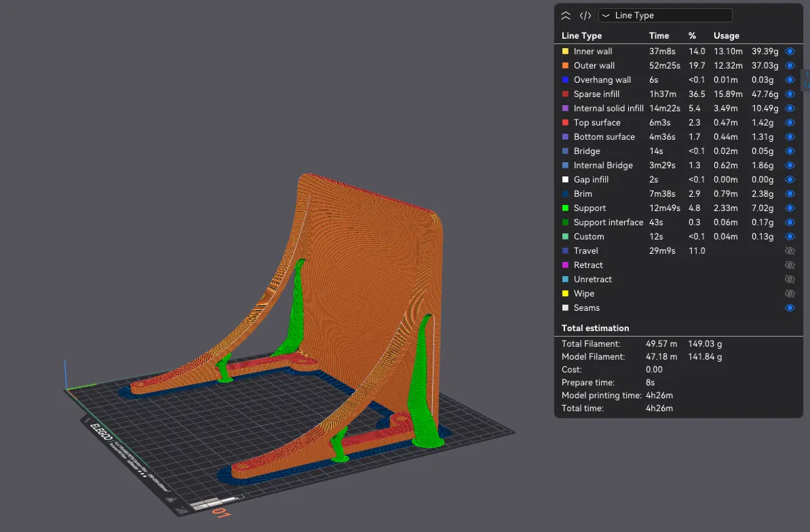This screenshot has width=810, height=532.
Task: Click Outer wall time 52m25s
Action: [664, 66]
